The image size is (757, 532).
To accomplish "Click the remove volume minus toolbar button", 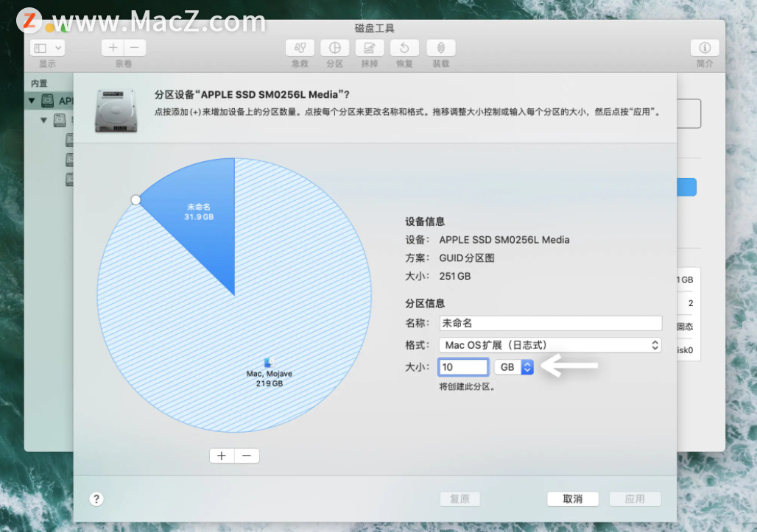I will 135,48.
